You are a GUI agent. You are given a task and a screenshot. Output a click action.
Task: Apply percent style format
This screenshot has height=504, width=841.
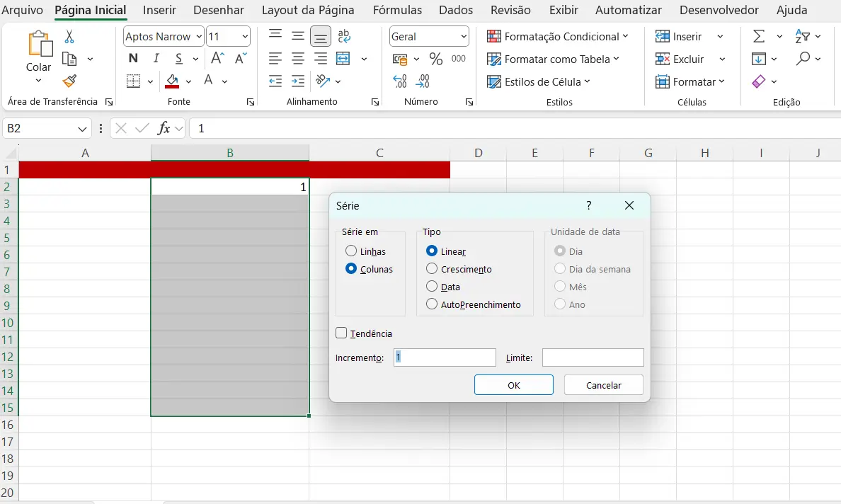point(436,59)
